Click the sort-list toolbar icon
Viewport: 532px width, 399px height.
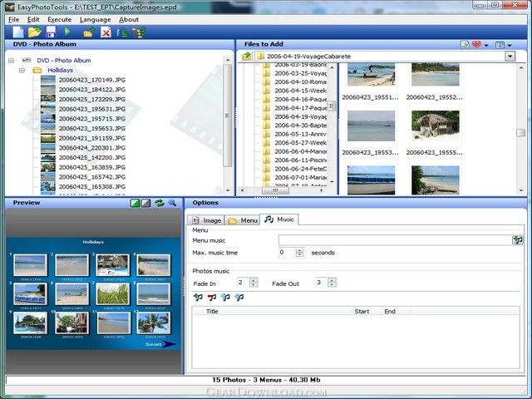[123, 32]
